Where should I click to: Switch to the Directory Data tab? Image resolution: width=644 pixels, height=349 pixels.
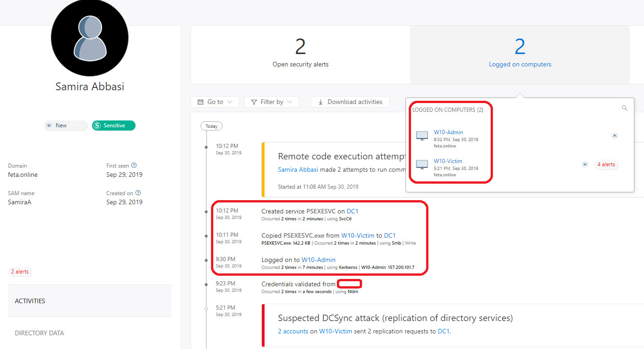[x=39, y=333]
